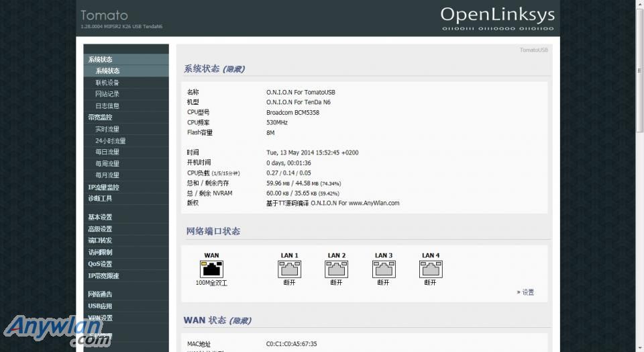
Task: Click the » 设置 link
Action: click(x=525, y=292)
